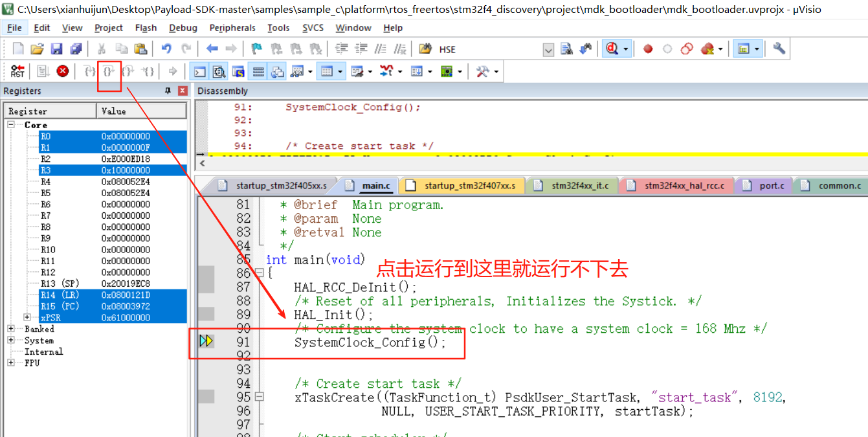
Task: Open the Kill Breakpoints dropdown arrow
Action: point(720,49)
